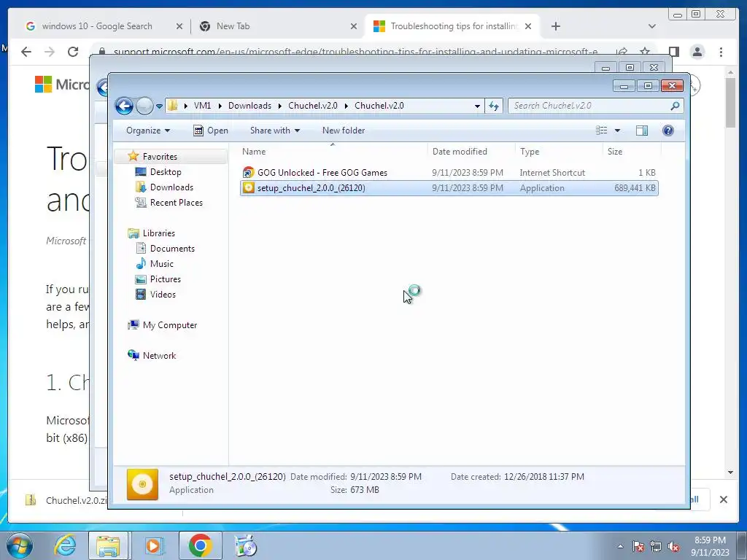Select Favorites in the navigation pane
747x560 pixels.
[x=160, y=157]
